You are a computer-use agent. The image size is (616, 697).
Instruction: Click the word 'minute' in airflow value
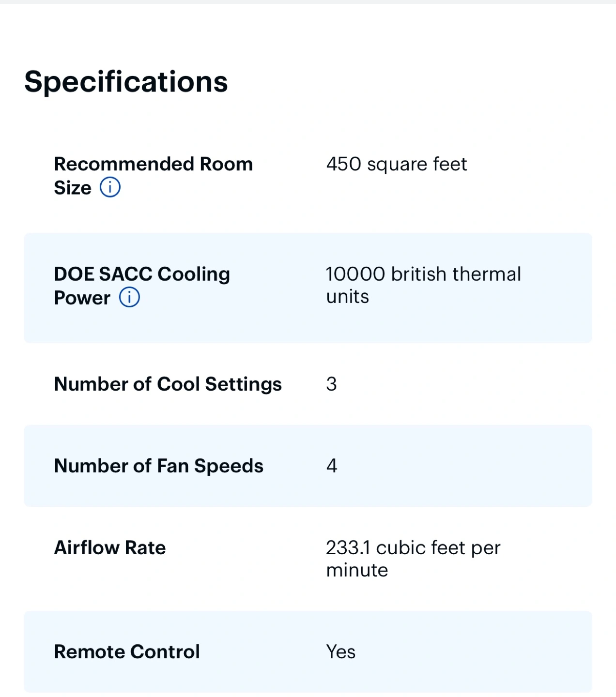pos(357,570)
